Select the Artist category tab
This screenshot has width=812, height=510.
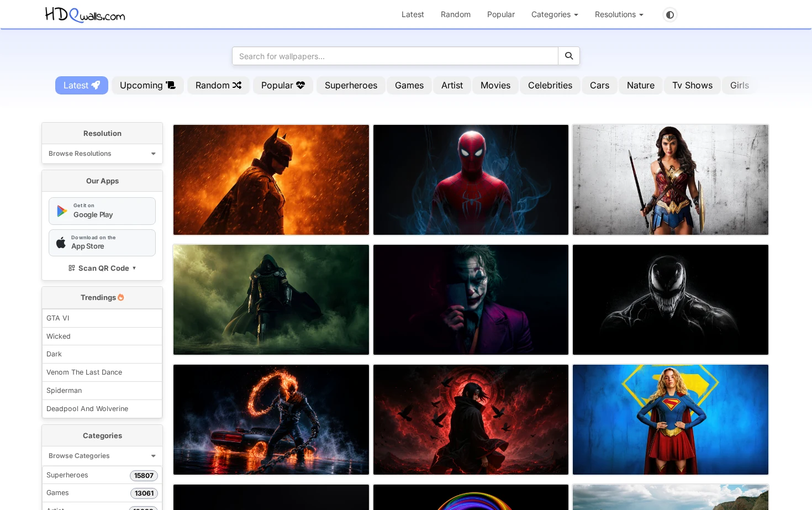[x=452, y=85]
